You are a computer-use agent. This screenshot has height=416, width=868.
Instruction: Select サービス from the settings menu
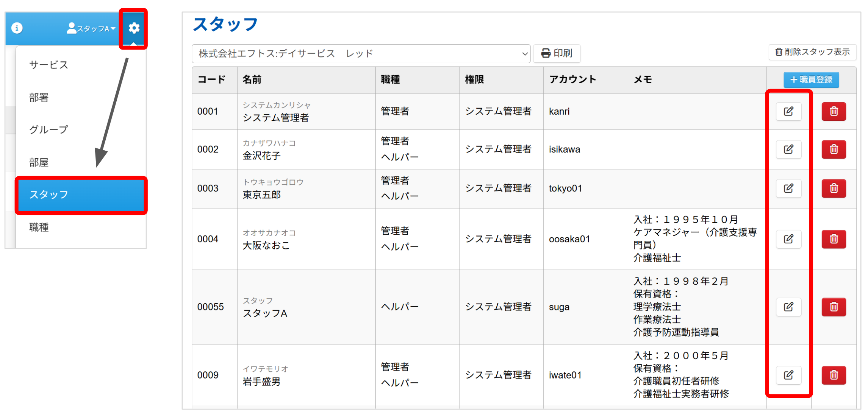click(49, 65)
